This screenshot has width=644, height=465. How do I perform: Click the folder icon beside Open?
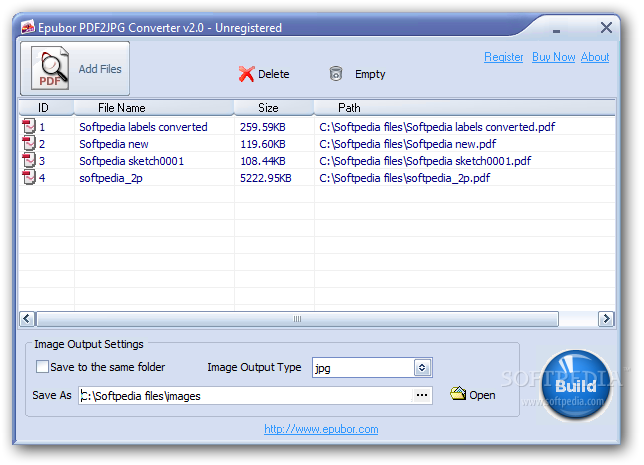458,394
